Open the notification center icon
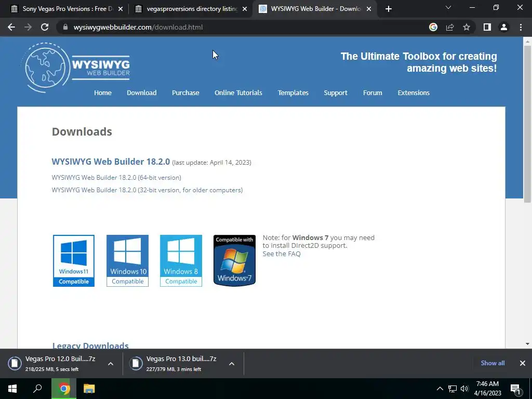532x399 pixels. [515, 389]
